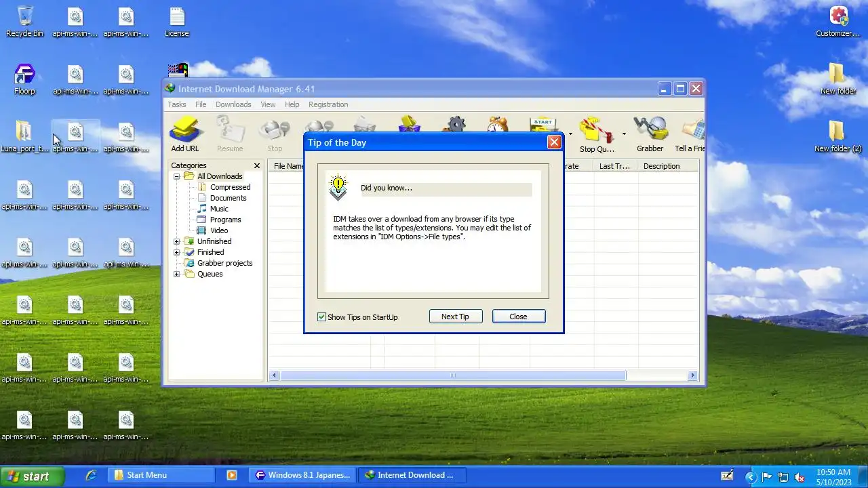
Task: Open the Downloads menu
Action: tap(233, 104)
